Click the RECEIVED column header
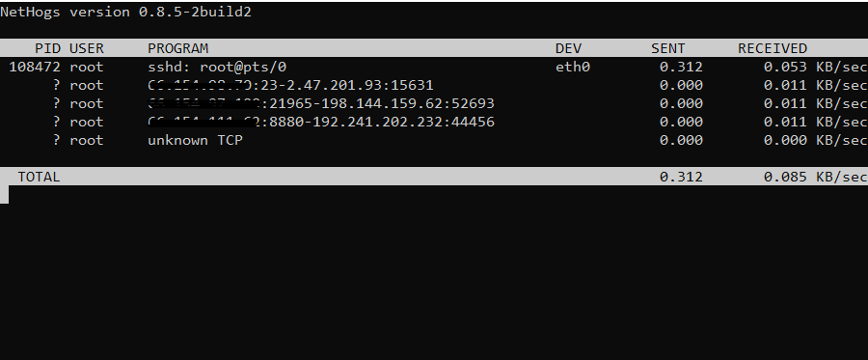The image size is (868, 360). point(773,48)
